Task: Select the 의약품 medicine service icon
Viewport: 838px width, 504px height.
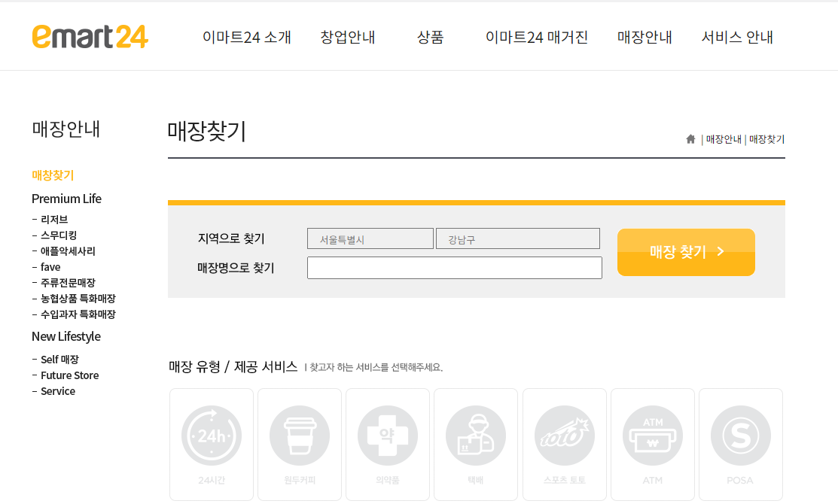Action: (x=388, y=445)
